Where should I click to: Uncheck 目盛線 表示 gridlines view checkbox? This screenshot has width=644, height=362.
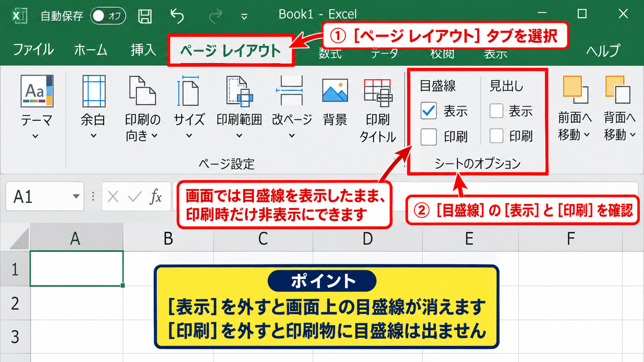[428, 111]
